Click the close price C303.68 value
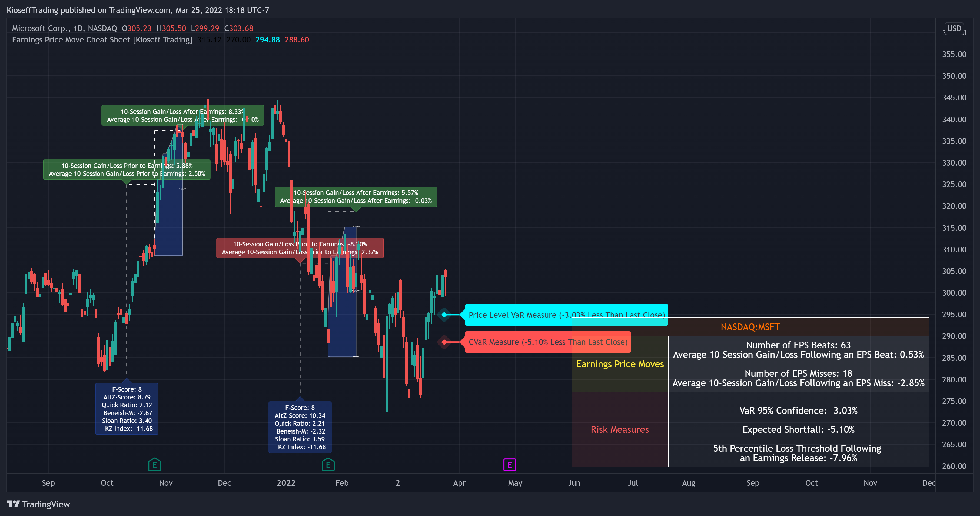 pyautogui.click(x=238, y=28)
